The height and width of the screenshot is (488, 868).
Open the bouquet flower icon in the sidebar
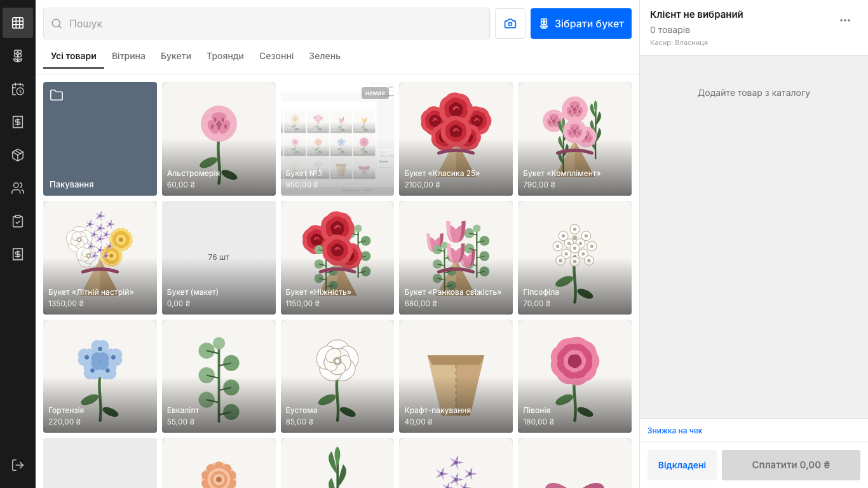18,56
